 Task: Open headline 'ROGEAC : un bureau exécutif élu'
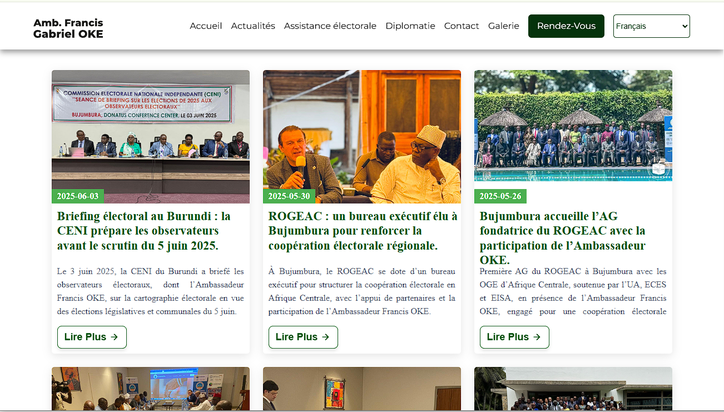tap(363, 230)
